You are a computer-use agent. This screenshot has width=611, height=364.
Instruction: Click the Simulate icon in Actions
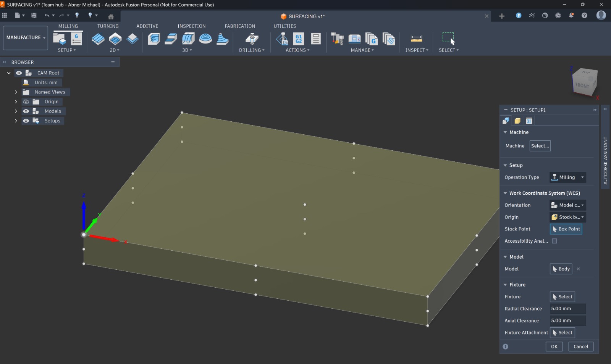pyautogui.click(x=282, y=39)
